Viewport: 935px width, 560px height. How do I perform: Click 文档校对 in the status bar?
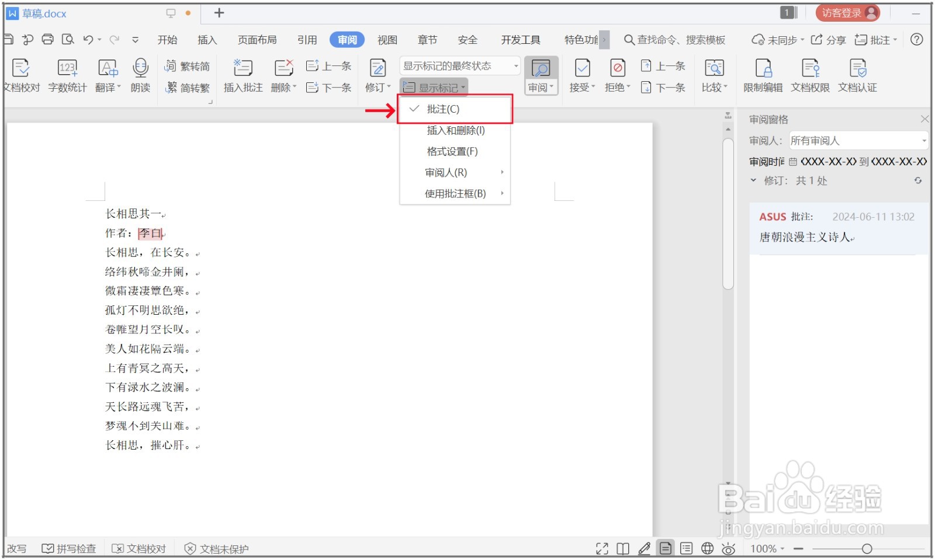139,549
